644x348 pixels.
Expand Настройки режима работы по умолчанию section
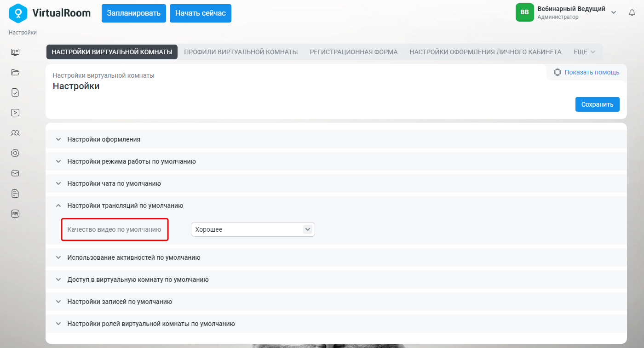336,161
